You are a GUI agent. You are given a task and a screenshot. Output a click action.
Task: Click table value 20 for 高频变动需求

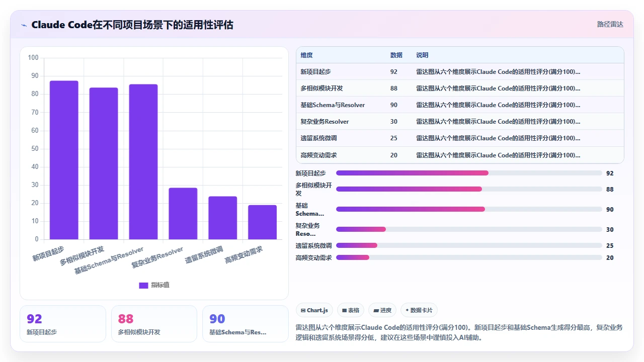tap(393, 155)
